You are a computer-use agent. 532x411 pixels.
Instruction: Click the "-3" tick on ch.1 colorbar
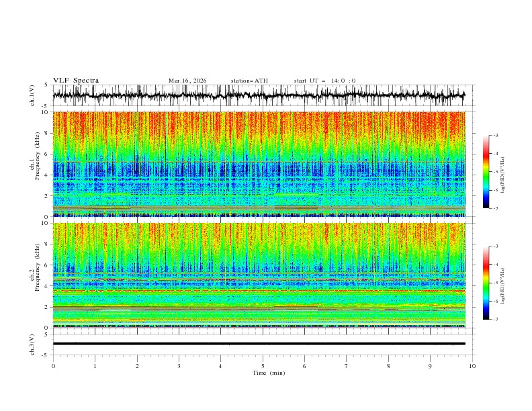pos(496,135)
